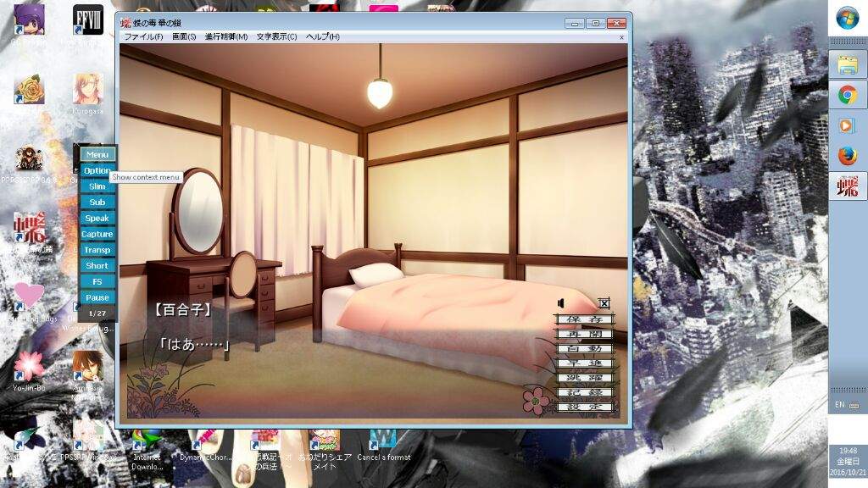Image resolution: width=868 pixels, height=488 pixels.
Task: Open the 文字表示(C) menu
Action: click(276, 36)
